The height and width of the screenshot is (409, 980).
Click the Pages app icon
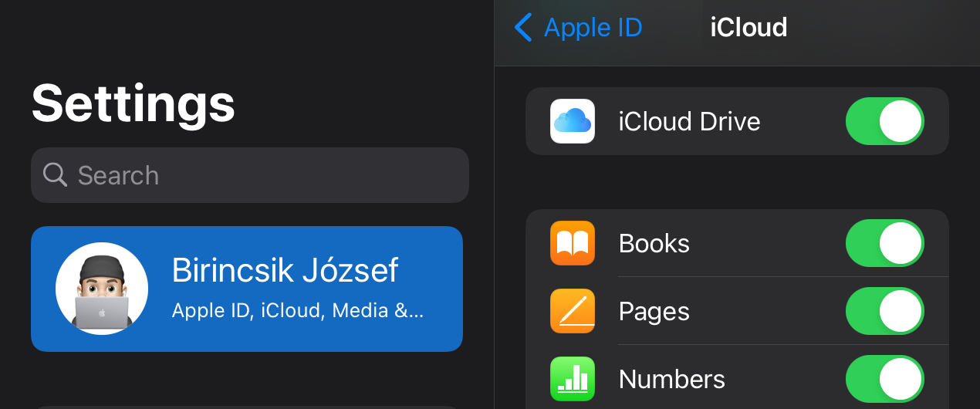pos(572,311)
